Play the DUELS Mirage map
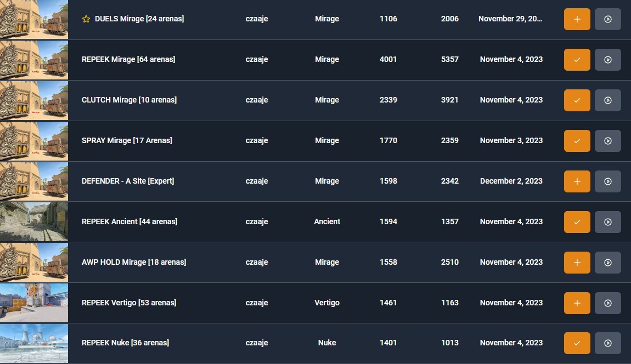Screen dimensions: 631x364 point(607,19)
